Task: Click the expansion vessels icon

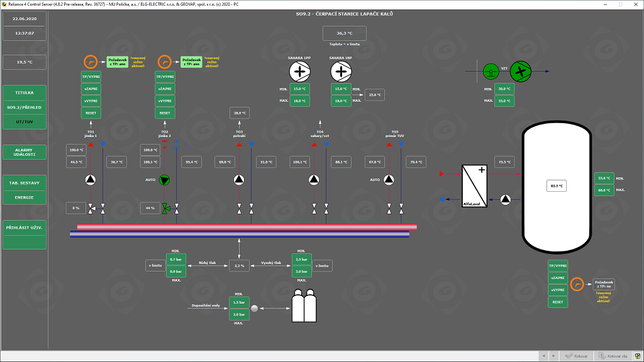Action: [305, 308]
